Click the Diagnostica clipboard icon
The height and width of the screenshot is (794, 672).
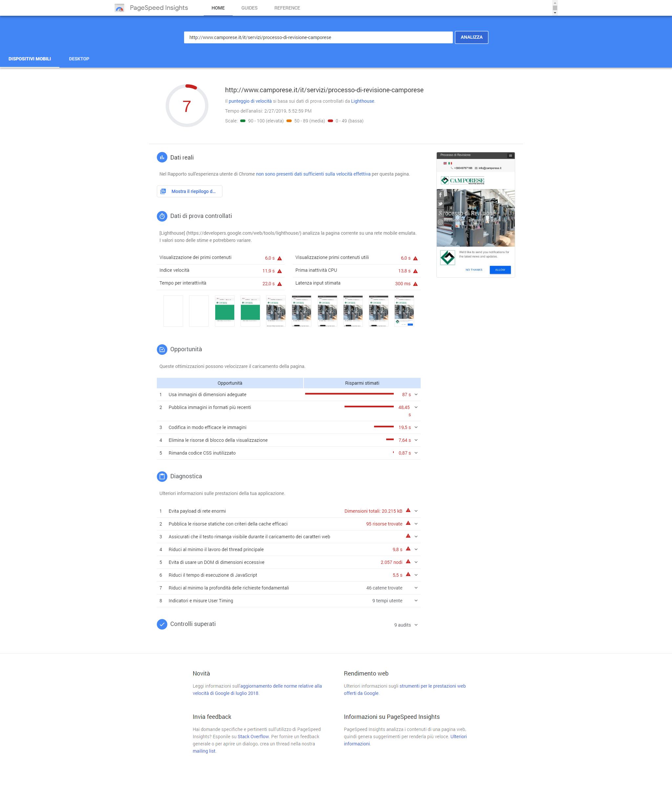(x=162, y=476)
